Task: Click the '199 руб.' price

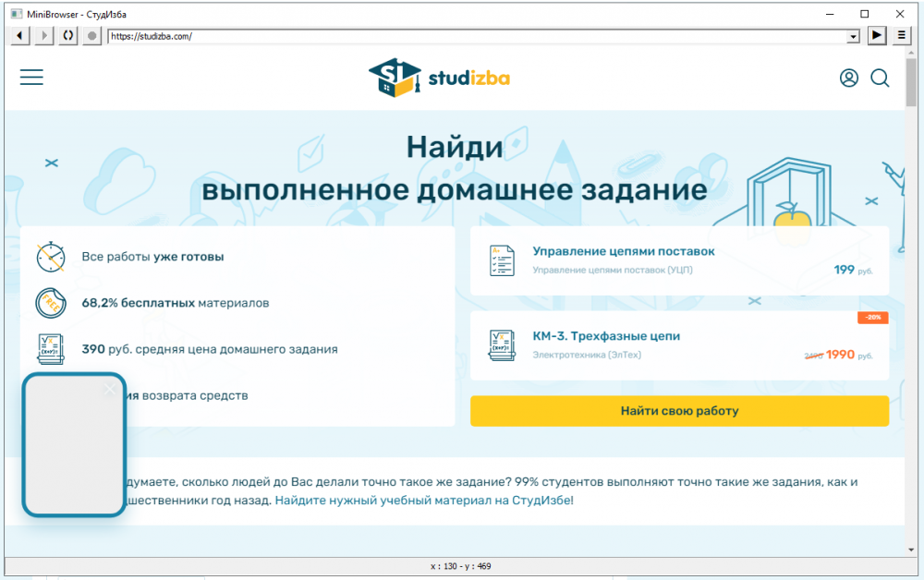Action: point(853,270)
